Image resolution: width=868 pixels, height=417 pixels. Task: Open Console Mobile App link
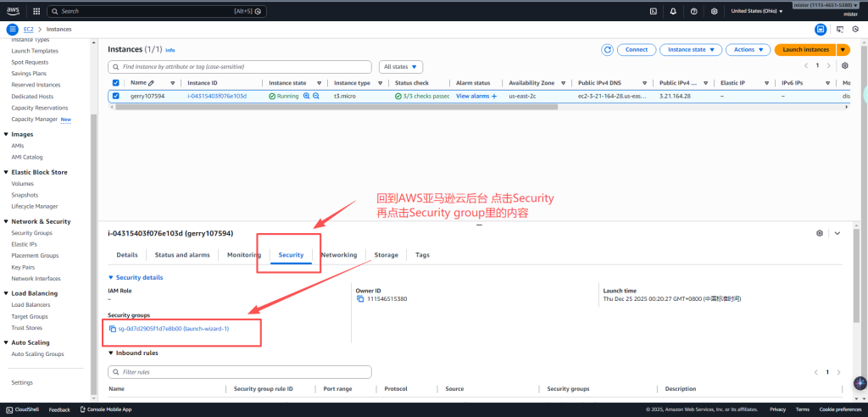click(106, 410)
